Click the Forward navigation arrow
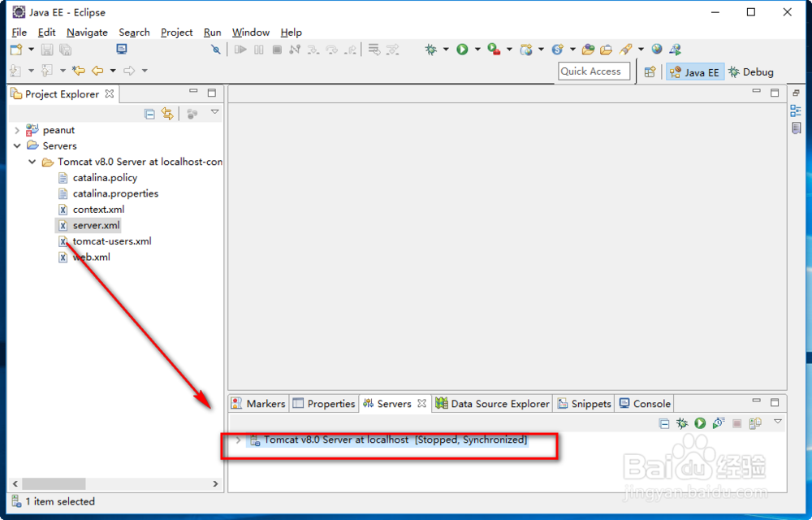 (x=129, y=71)
